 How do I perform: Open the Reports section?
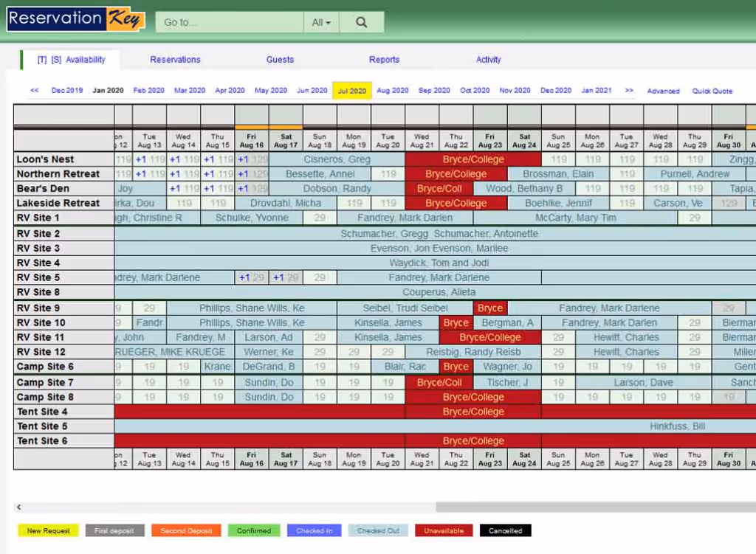tap(384, 60)
